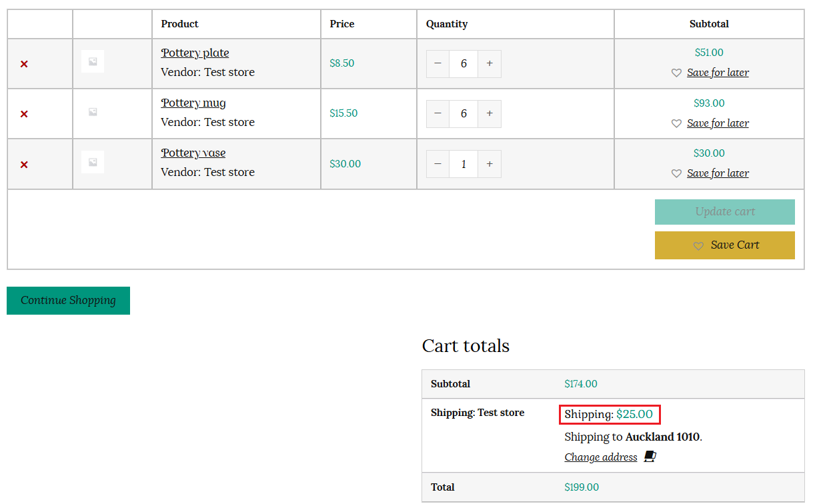Decrease Pottery mug quantity with minus

[438, 113]
